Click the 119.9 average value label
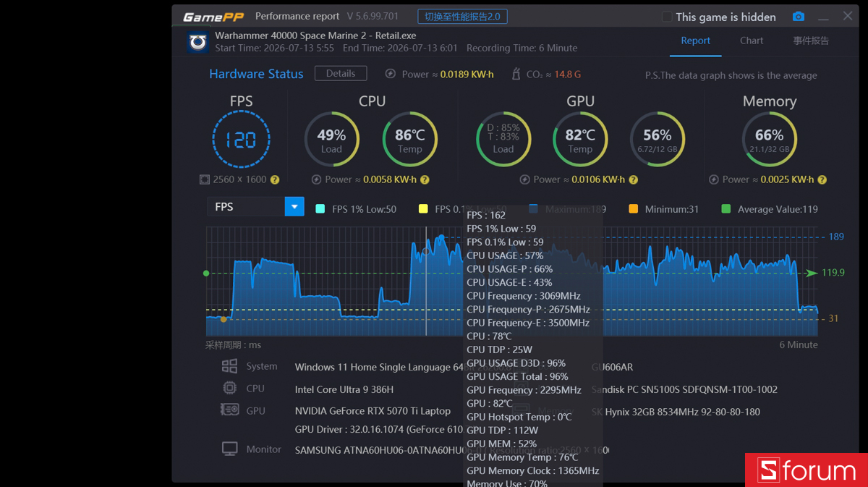Screen dimensions: 868x487 click(x=833, y=273)
